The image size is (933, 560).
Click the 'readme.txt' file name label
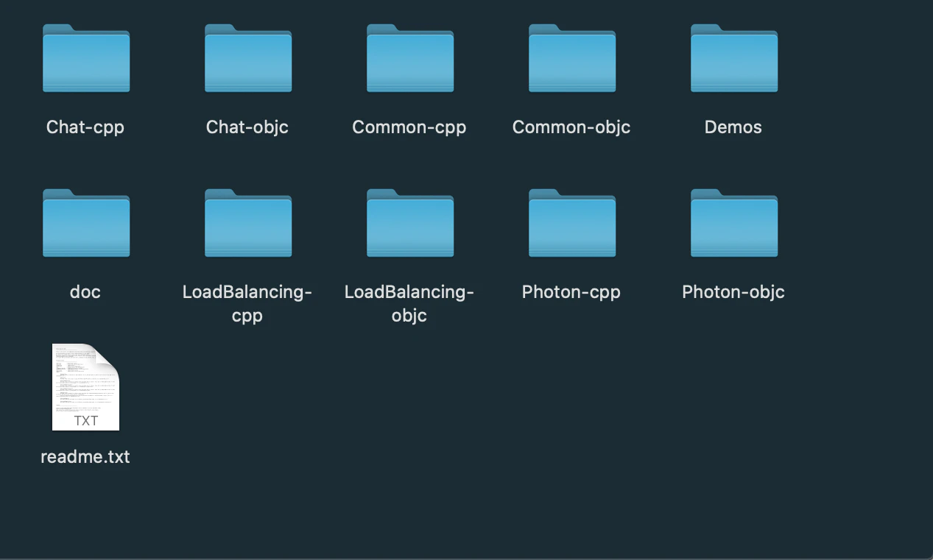(85, 457)
